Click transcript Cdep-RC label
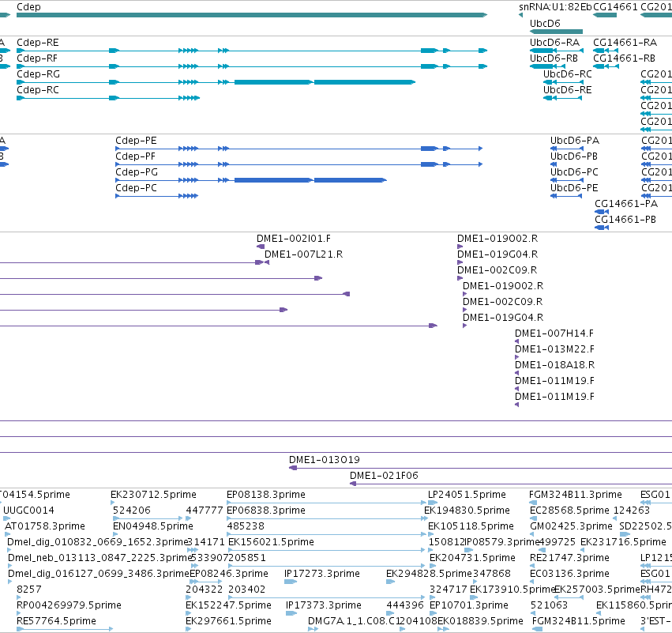The height and width of the screenshot is (633, 672). tap(38, 90)
